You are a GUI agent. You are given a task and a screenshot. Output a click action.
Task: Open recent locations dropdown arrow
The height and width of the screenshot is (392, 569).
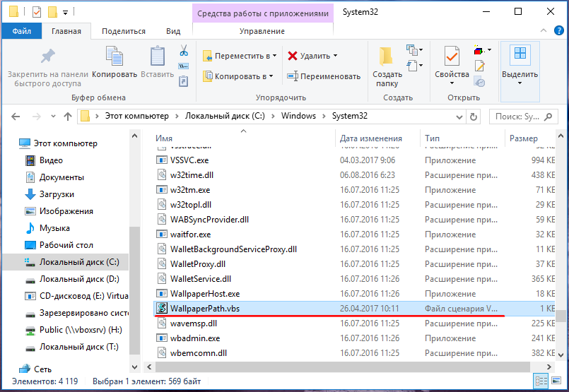pos(53,117)
